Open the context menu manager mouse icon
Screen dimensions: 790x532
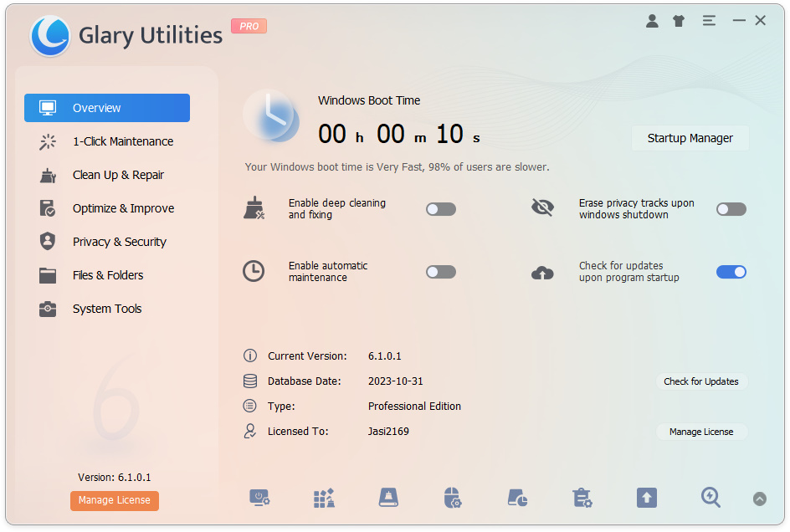(453, 498)
